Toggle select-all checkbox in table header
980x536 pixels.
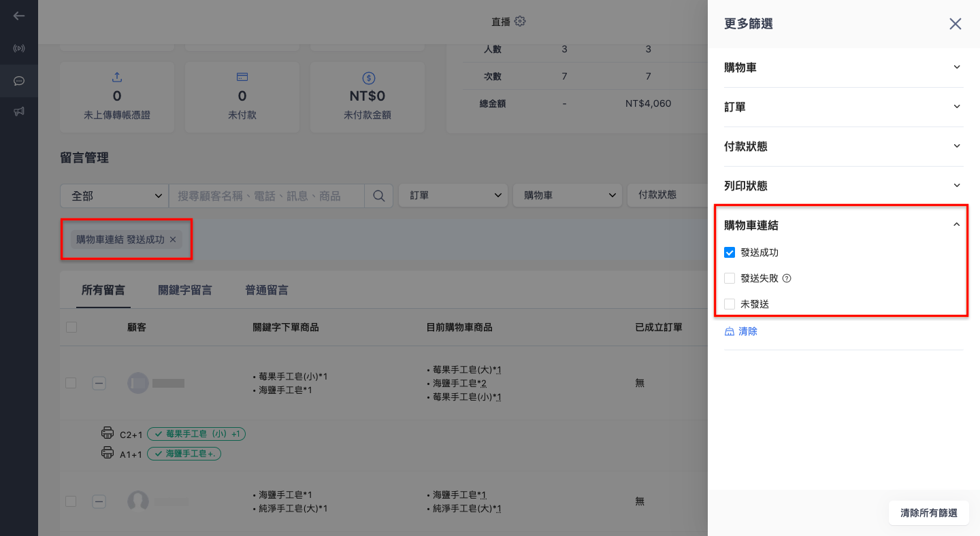tap(71, 327)
